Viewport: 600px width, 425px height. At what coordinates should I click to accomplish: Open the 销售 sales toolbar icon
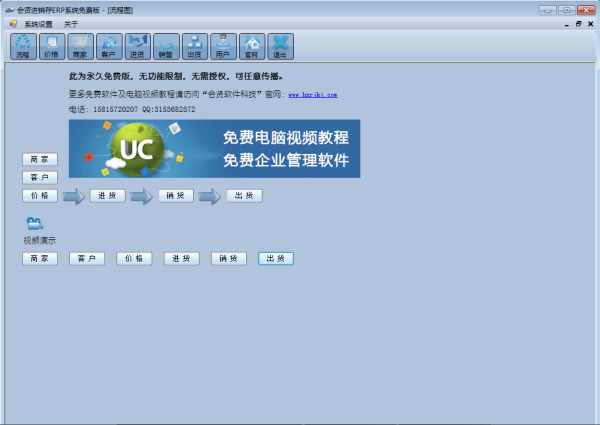tap(166, 46)
